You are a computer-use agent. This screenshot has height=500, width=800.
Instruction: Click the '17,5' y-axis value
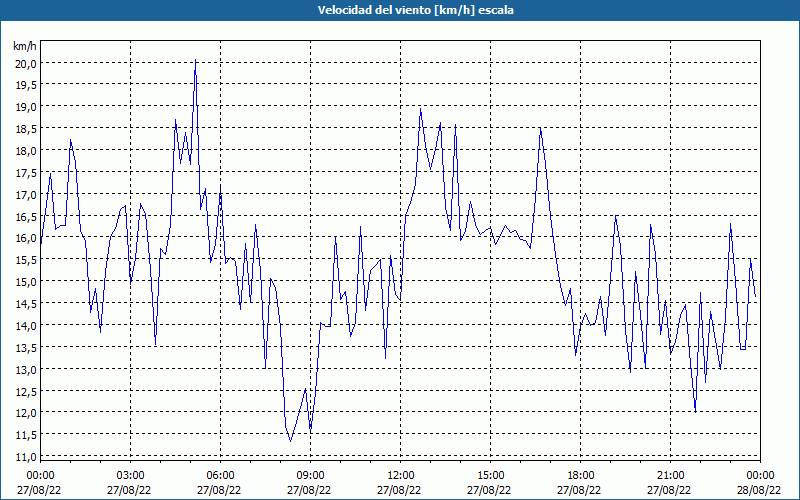tap(26, 173)
